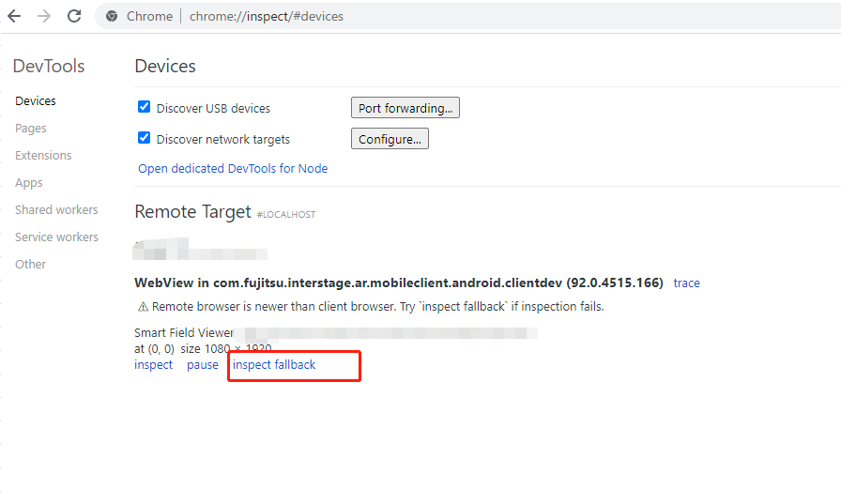The width and height of the screenshot is (841, 504).
Task: Click the inspect fallback link
Action: pyautogui.click(x=274, y=365)
